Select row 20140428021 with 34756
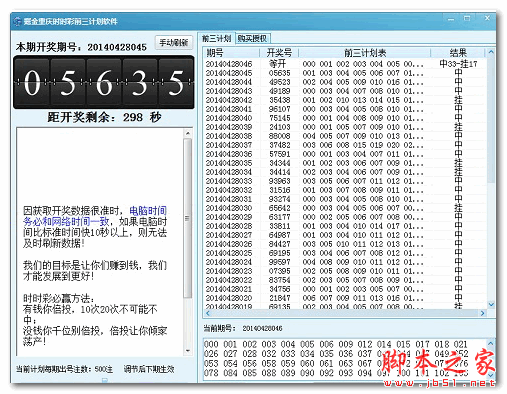The image size is (507, 394). coord(345,289)
